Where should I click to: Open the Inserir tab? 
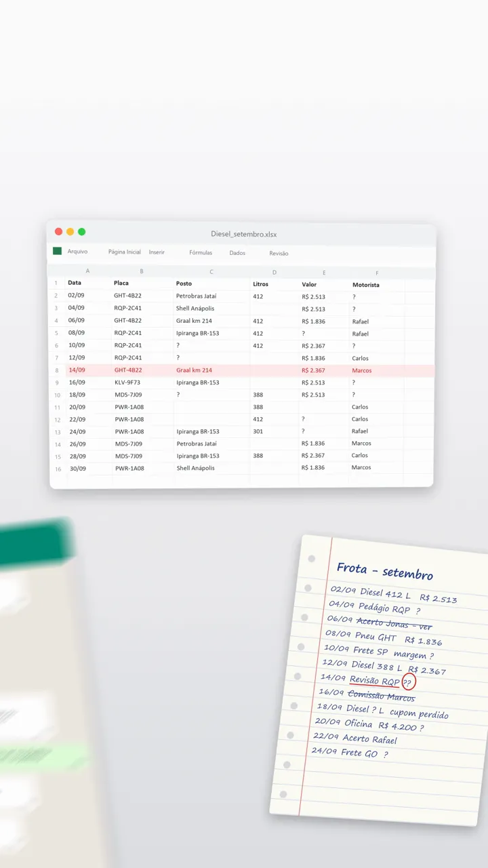click(157, 252)
